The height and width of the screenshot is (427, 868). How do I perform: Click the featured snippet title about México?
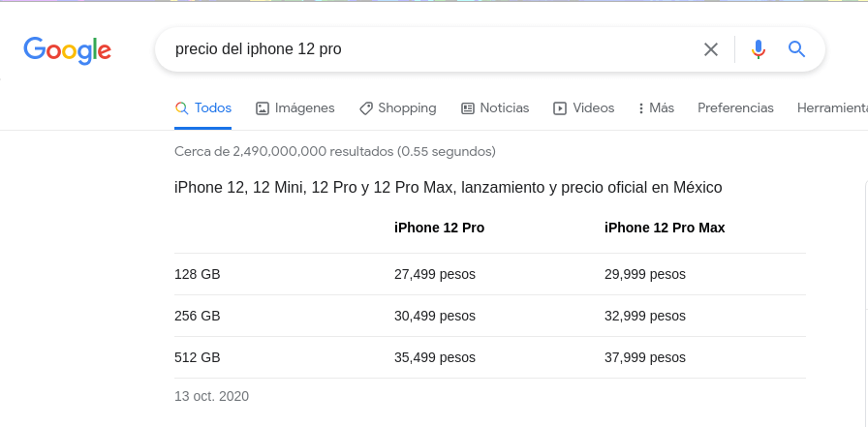point(448,187)
